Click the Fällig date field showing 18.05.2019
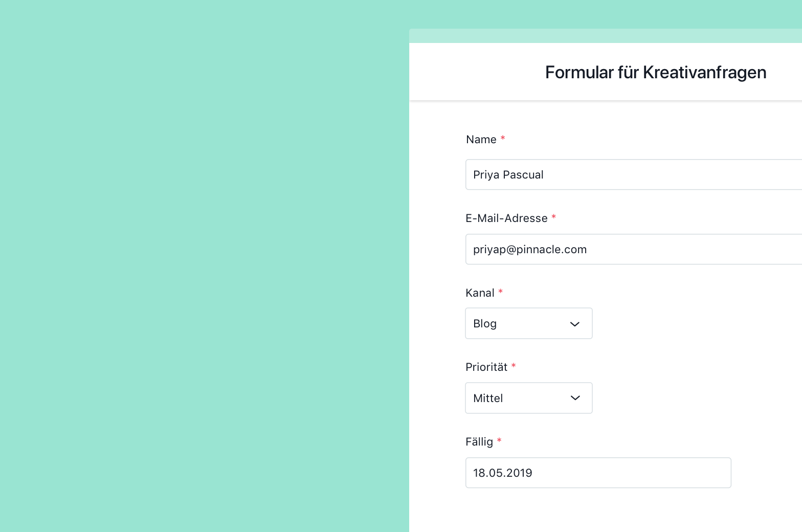The height and width of the screenshot is (532, 802). coord(598,473)
